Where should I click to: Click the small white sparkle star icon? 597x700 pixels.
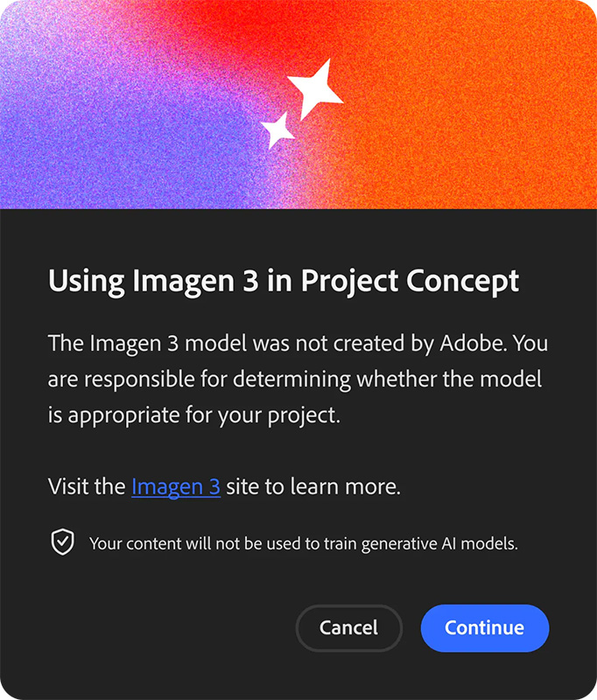coord(278,129)
